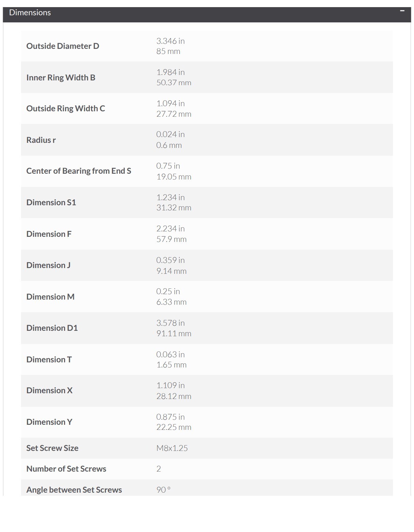Viewport: 414px width, 532px height.
Task: Click the 85 mm outside diameter value
Action: point(168,52)
